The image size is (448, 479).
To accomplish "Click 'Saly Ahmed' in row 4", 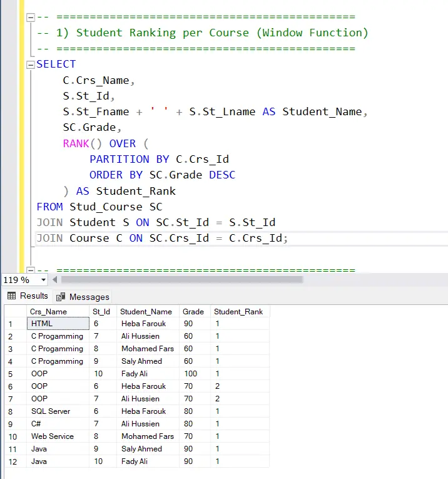I will (x=148, y=361).
